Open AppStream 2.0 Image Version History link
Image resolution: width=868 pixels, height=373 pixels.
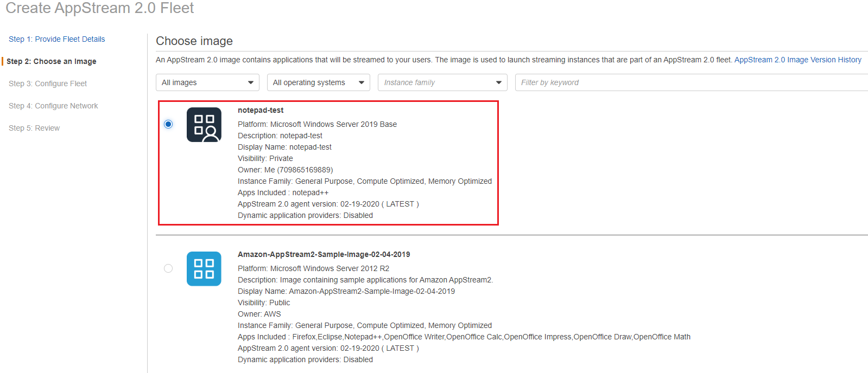click(798, 60)
